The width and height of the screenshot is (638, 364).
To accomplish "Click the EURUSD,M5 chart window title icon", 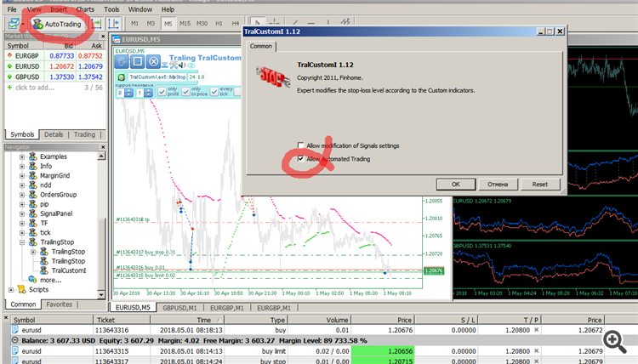I will (117, 39).
